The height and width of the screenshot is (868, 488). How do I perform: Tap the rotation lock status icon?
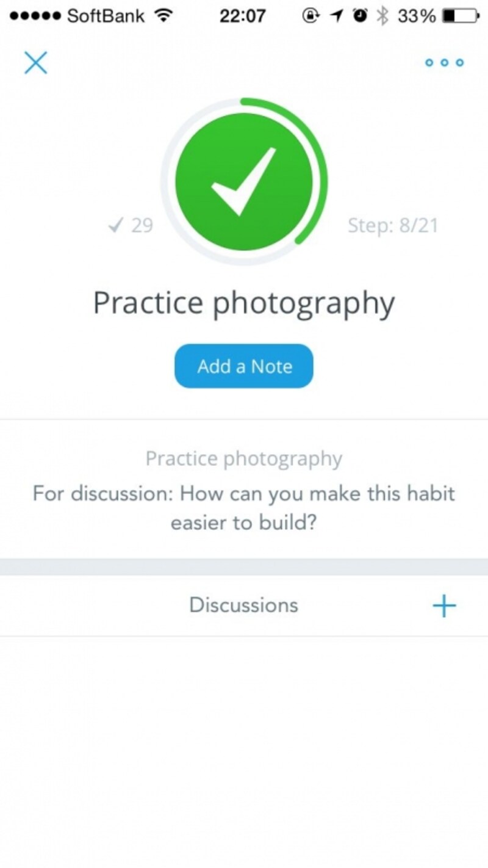point(310,16)
